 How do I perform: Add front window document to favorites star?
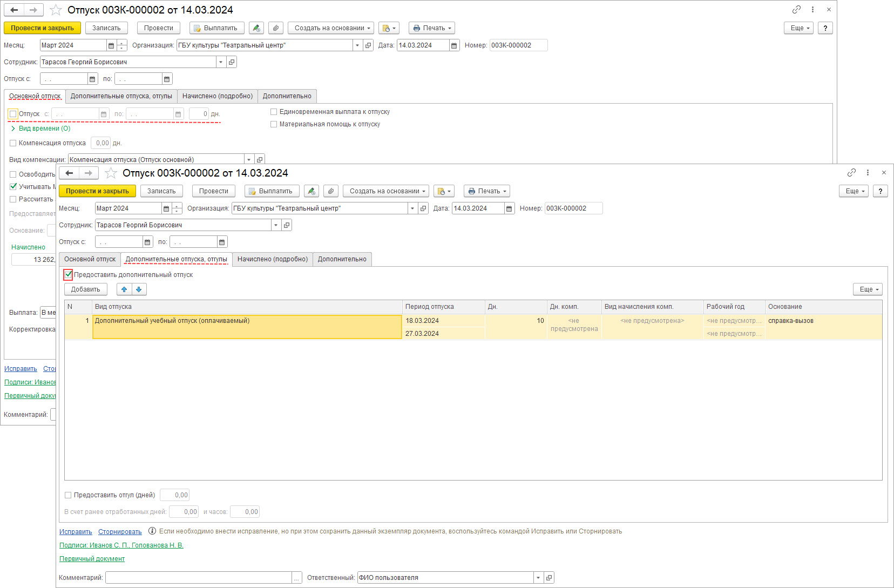tap(111, 173)
